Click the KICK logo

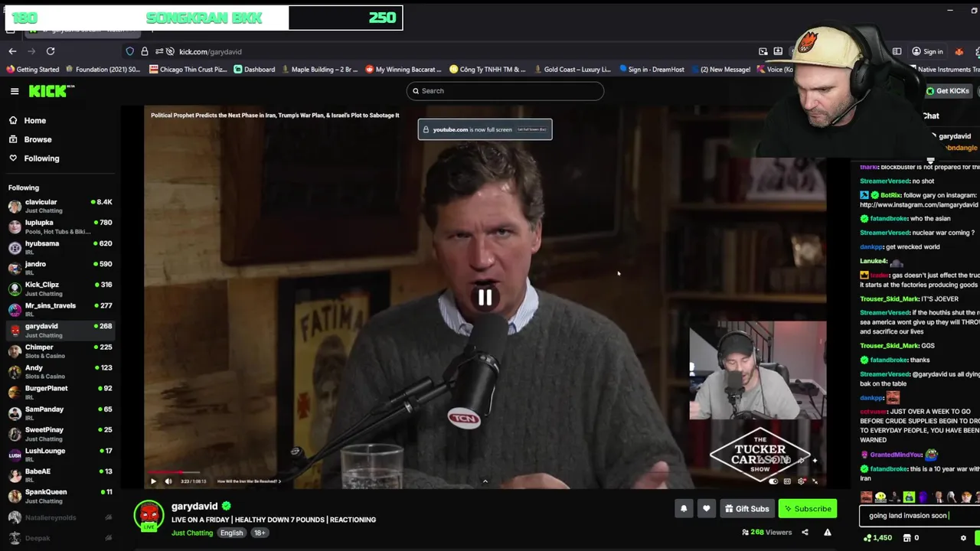click(x=51, y=91)
